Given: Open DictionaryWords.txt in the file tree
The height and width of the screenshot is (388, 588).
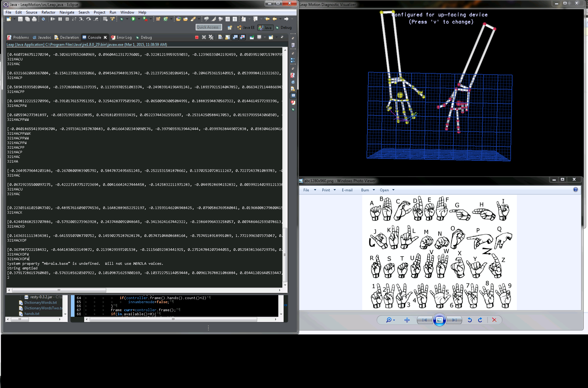Looking at the screenshot, I should tap(40, 303).
